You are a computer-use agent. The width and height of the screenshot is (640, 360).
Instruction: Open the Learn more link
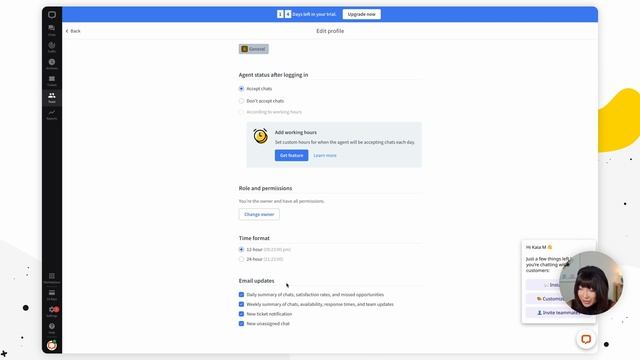pos(325,156)
